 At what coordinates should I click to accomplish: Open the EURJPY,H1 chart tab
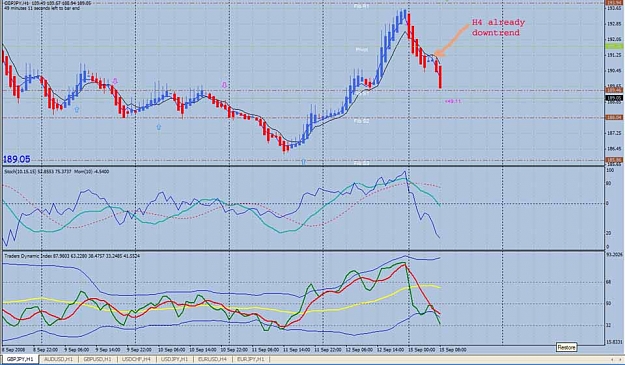[x=251, y=359]
